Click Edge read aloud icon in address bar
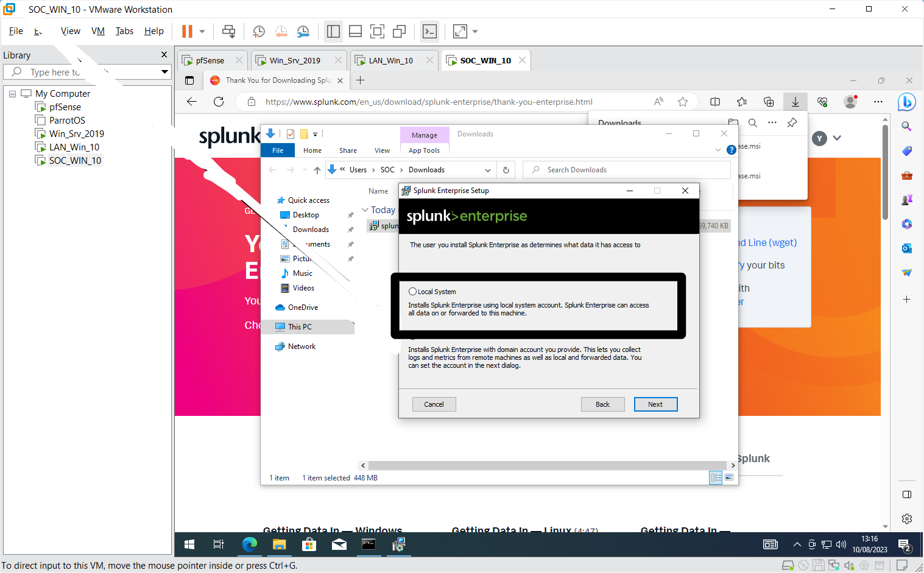The image size is (924, 573). 658,102
